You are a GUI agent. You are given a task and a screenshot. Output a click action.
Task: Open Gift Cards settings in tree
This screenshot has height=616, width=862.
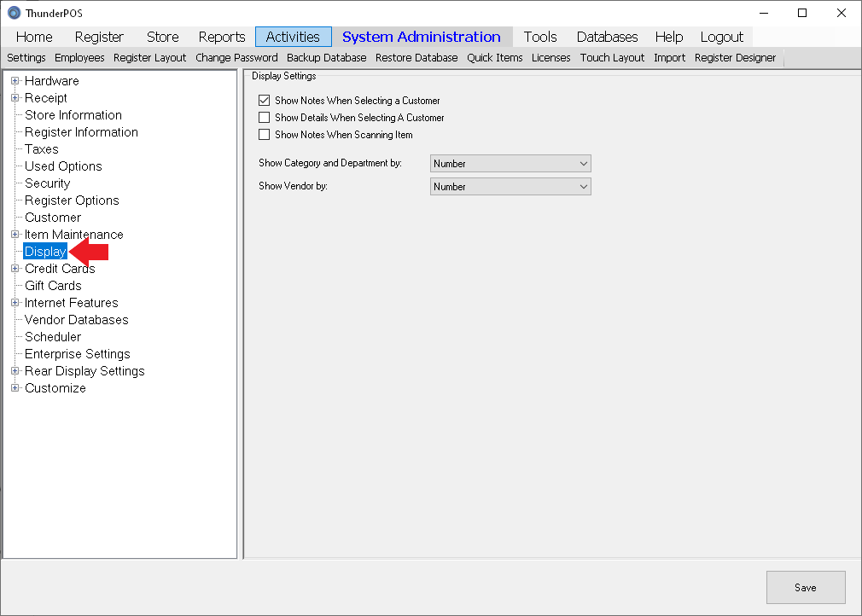[x=53, y=286]
